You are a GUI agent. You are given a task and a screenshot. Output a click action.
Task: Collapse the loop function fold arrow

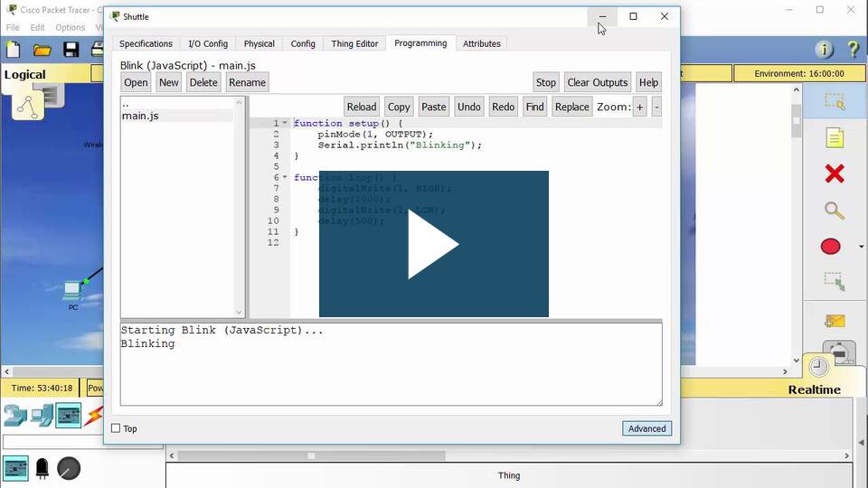[285, 177]
